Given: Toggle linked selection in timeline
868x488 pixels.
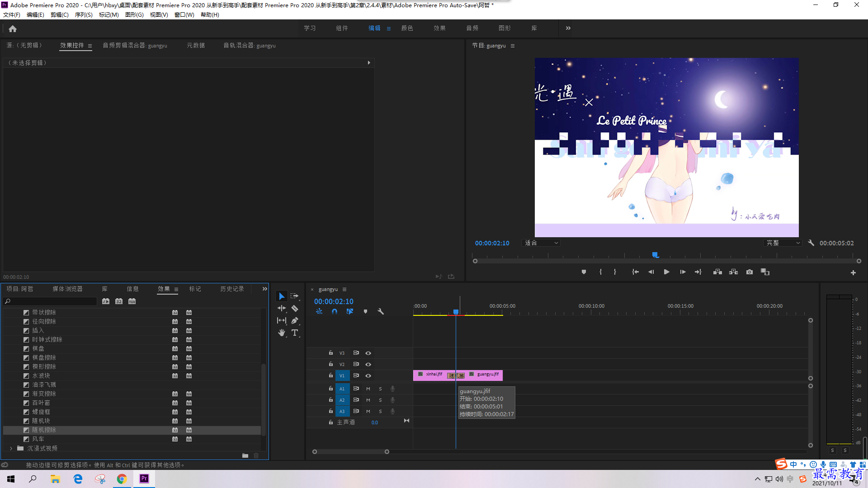Looking at the screenshot, I should tap(350, 311).
